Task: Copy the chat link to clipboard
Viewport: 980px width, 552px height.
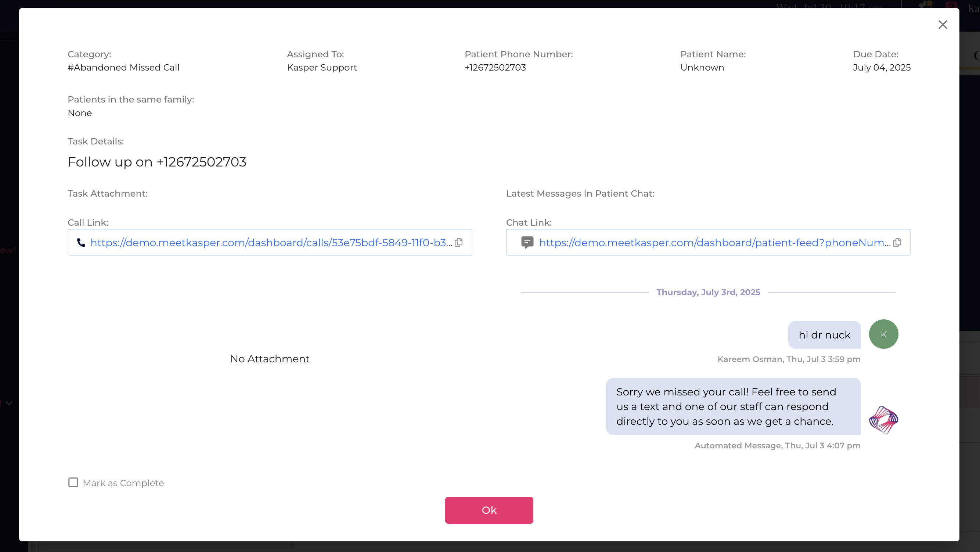Action: [897, 243]
